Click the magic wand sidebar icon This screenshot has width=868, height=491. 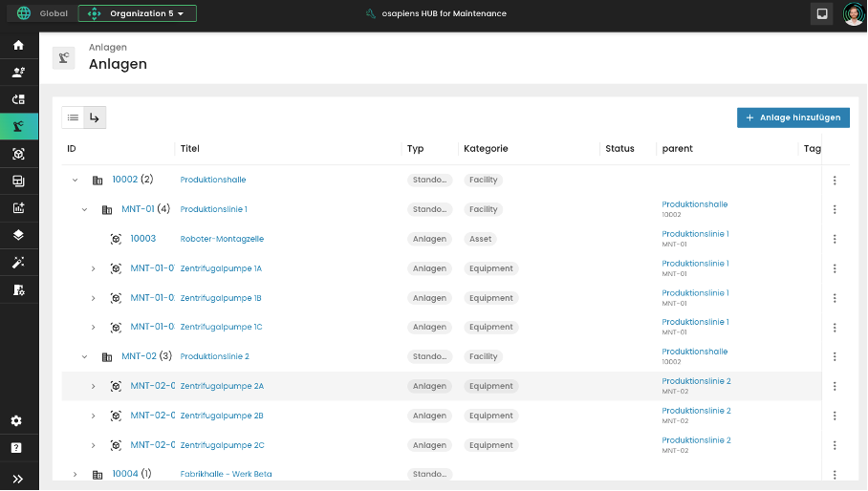tap(18, 262)
